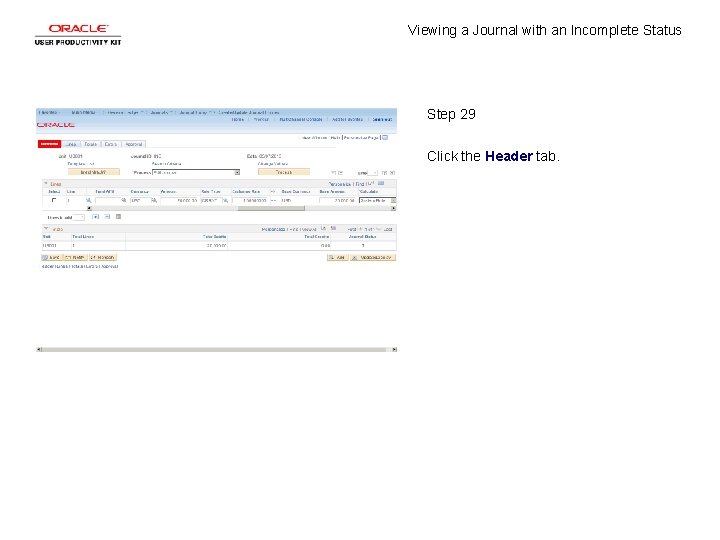Click the outer page scroll right arrow

394,349
